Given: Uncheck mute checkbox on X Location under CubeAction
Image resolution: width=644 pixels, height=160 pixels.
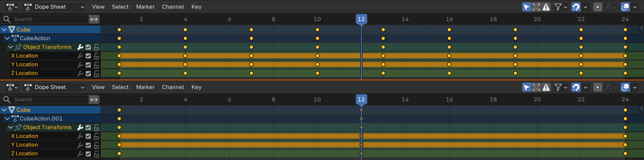Looking at the screenshot, I should point(88,56).
